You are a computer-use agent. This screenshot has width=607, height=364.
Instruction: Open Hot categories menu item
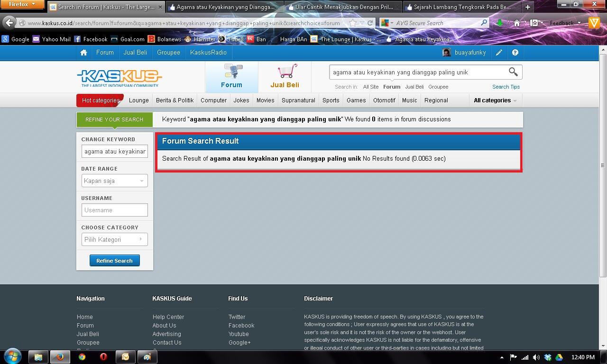(100, 100)
